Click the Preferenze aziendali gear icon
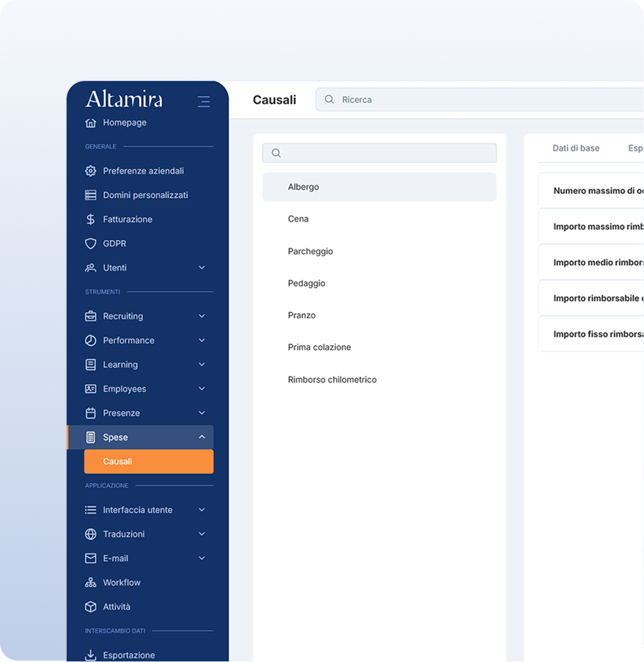Image resolution: width=644 pixels, height=662 pixels. (91, 171)
